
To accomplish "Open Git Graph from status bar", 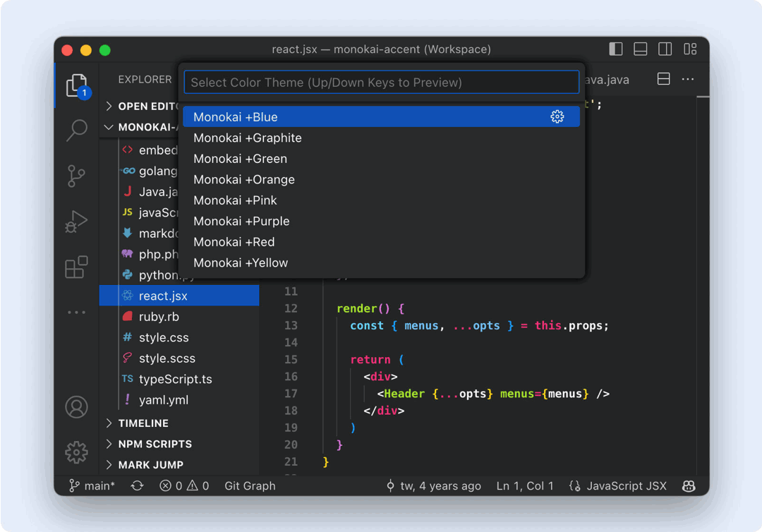I will [x=250, y=486].
